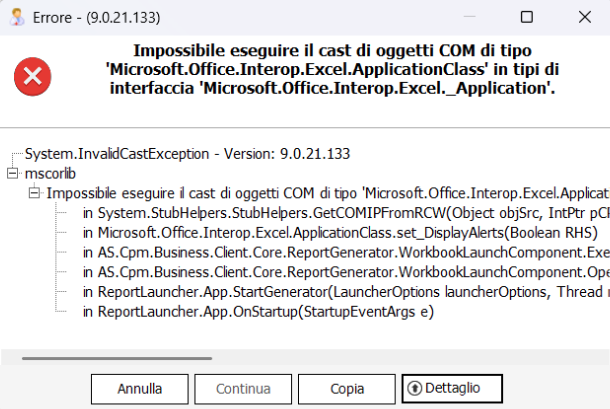Close the Errore dialog window
Image resolution: width=610 pixels, height=409 pixels.
pos(585,17)
